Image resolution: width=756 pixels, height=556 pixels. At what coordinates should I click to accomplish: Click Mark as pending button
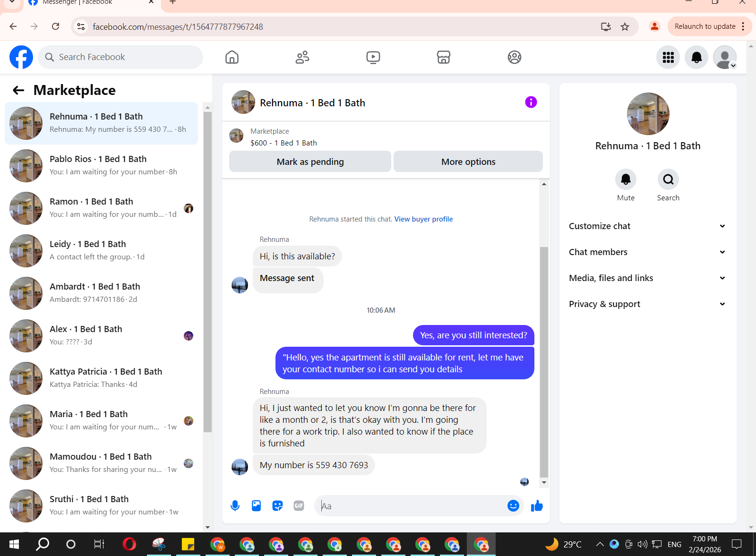click(310, 162)
